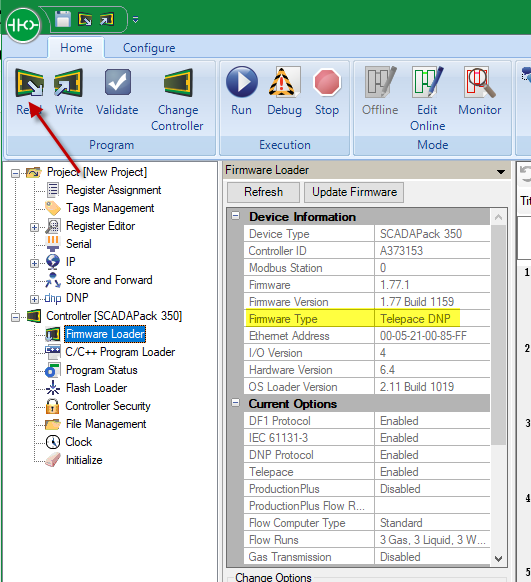Open File Management item
531x582 pixels.
(x=106, y=424)
